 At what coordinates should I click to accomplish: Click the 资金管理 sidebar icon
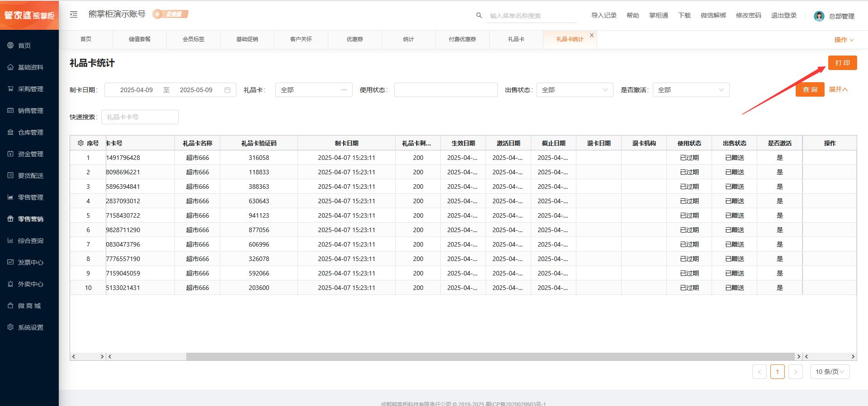click(x=10, y=154)
